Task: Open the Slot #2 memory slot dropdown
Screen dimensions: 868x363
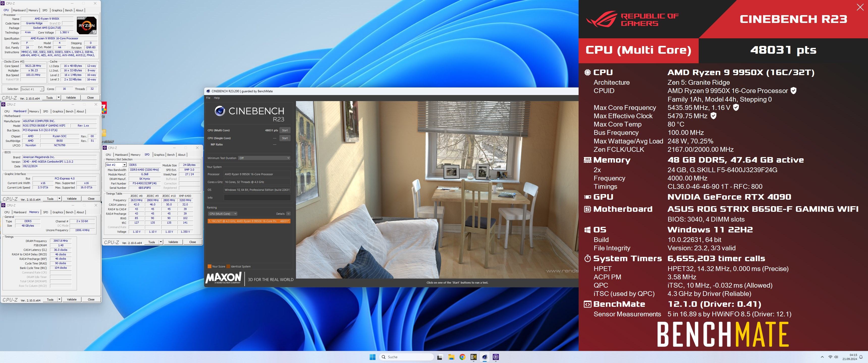Action: click(116, 165)
